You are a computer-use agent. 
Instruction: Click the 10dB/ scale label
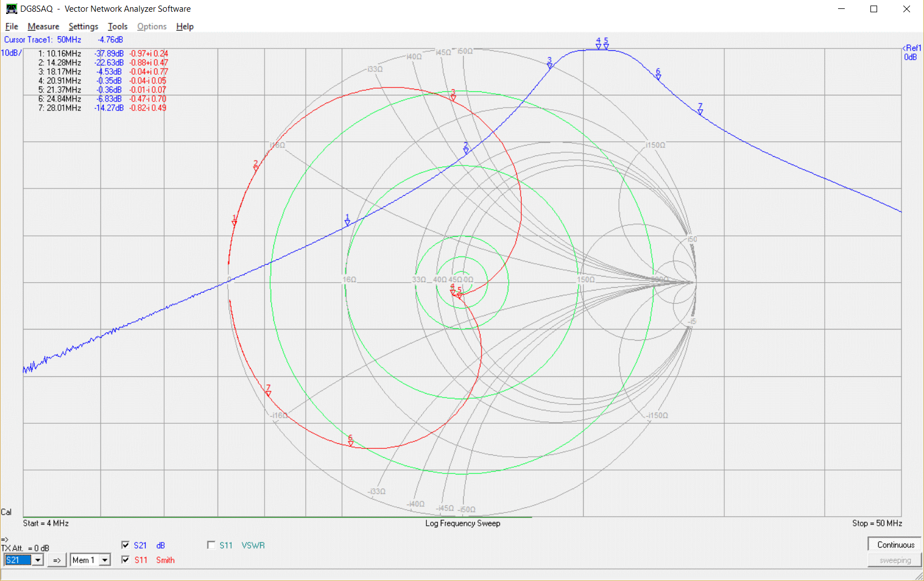coord(11,53)
